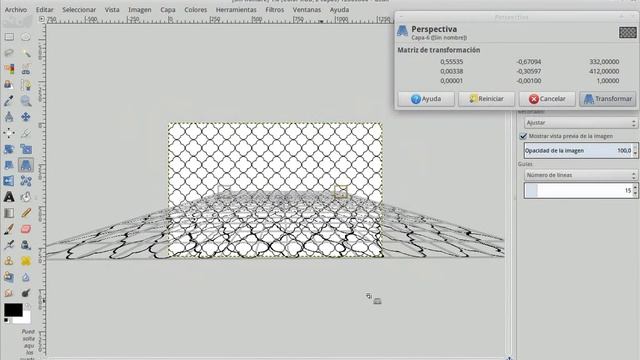
Task: Open the Imagen menu
Action: [140, 9]
